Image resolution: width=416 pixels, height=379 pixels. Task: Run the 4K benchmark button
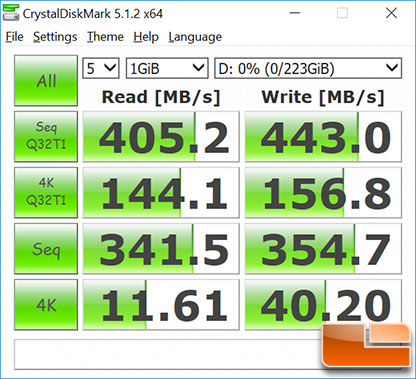coord(46,305)
